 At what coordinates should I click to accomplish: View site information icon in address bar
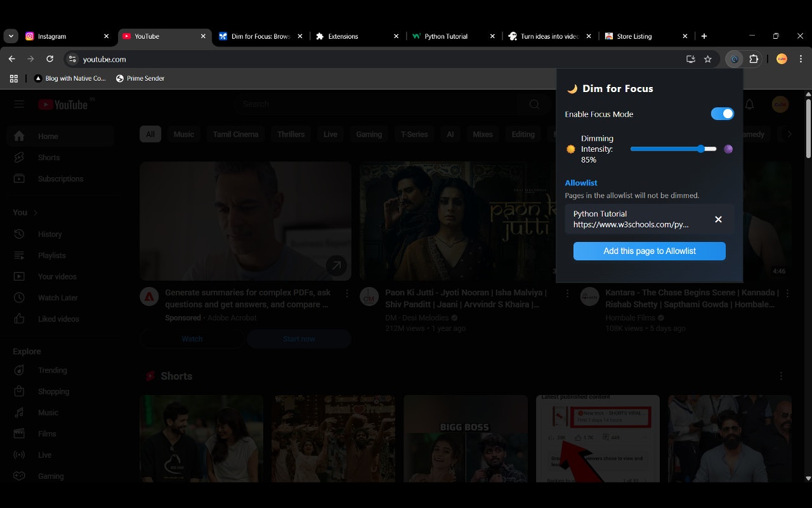click(x=72, y=59)
